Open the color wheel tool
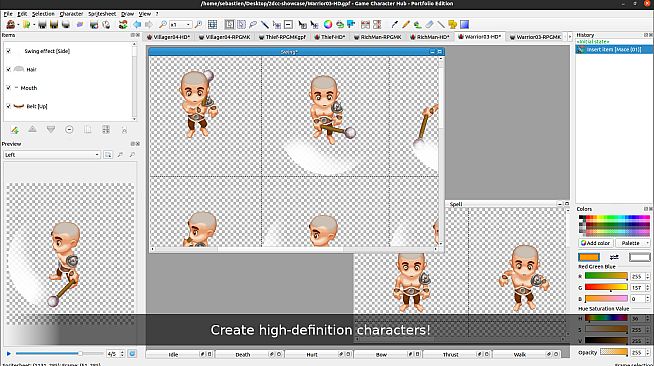 [328, 25]
